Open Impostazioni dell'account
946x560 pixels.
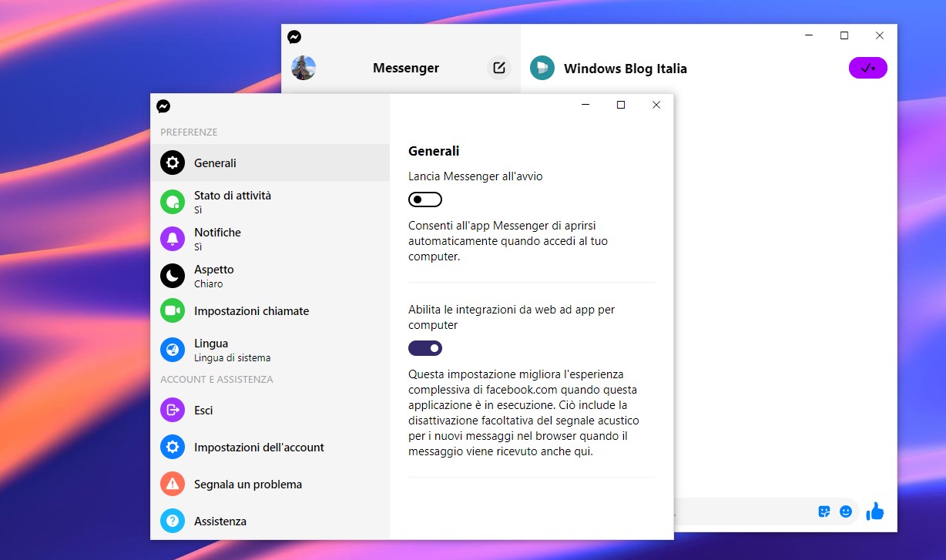[270, 447]
